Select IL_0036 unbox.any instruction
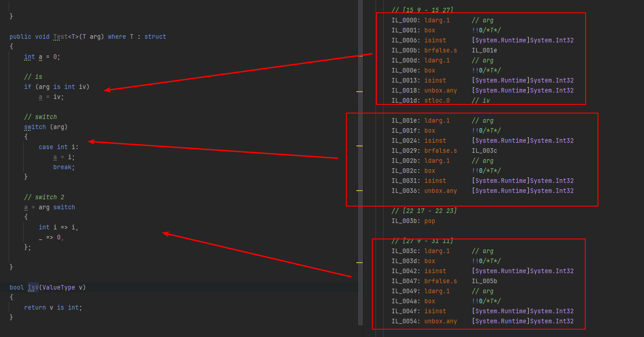This screenshot has height=337, width=644. tap(482, 191)
